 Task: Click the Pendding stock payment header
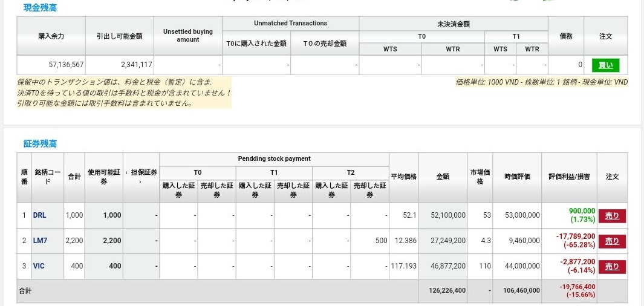coord(274,158)
